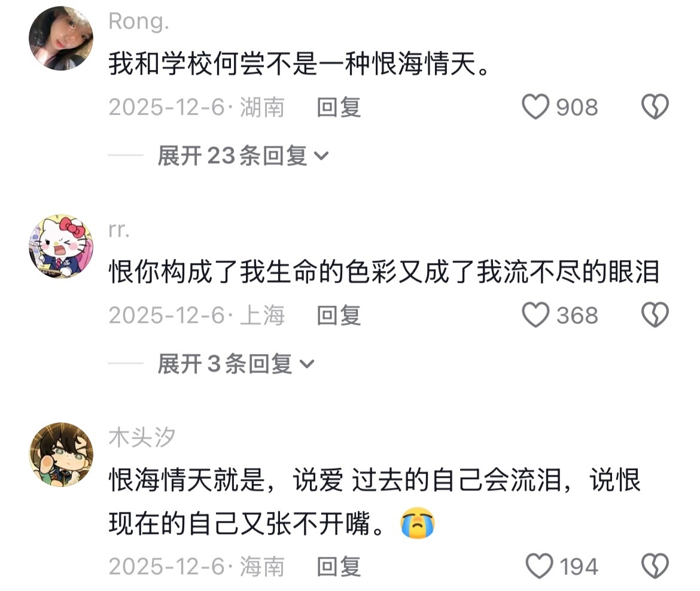Image resolution: width=700 pixels, height=591 pixels.
Task: Tap broken heart on rr.'s comment
Action: click(x=655, y=315)
